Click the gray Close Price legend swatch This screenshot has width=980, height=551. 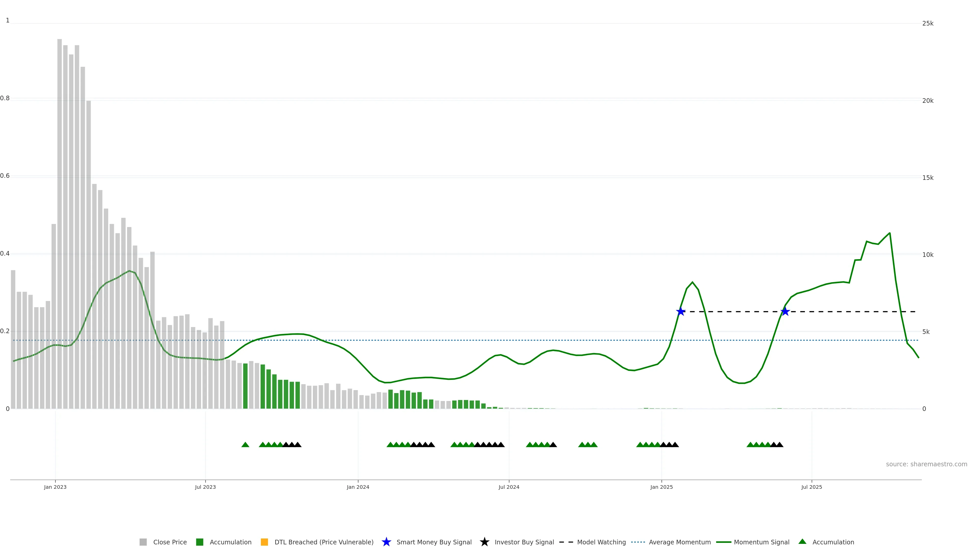143,542
